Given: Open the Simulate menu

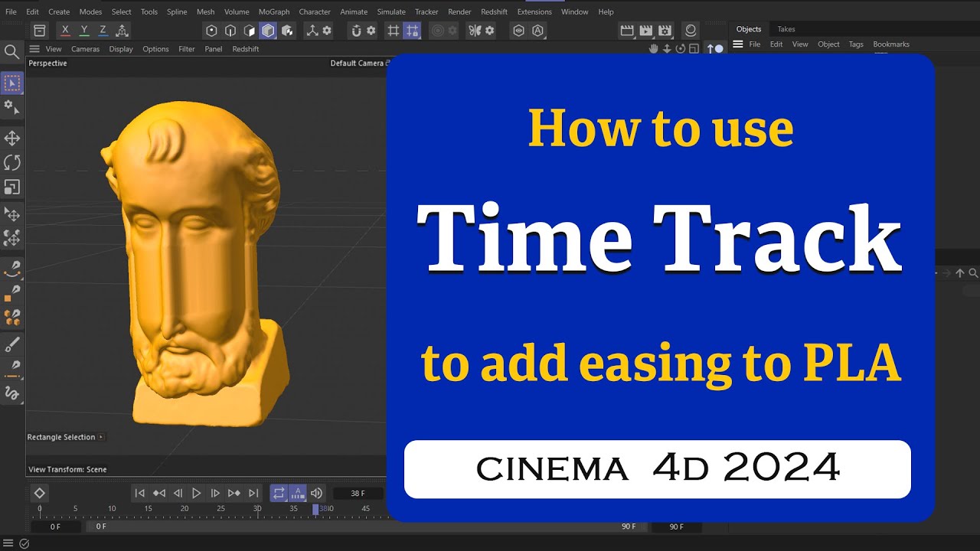Looking at the screenshot, I should point(391,11).
